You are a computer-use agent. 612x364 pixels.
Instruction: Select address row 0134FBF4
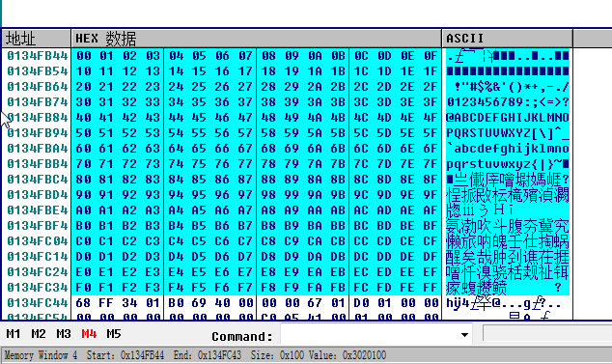coord(38,226)
